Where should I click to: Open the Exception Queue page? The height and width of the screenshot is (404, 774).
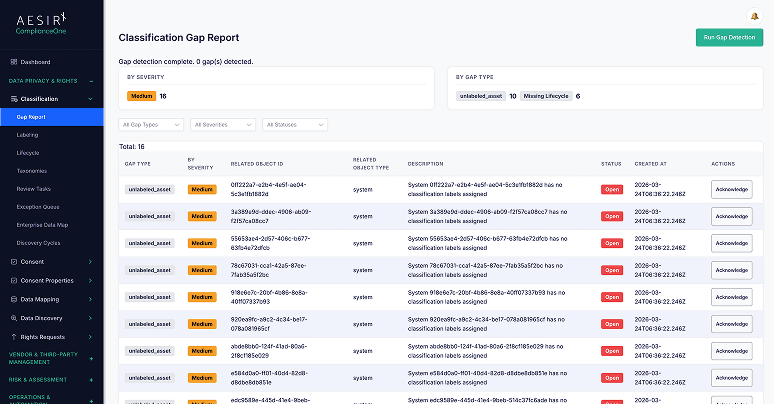(x=38, y=207)
